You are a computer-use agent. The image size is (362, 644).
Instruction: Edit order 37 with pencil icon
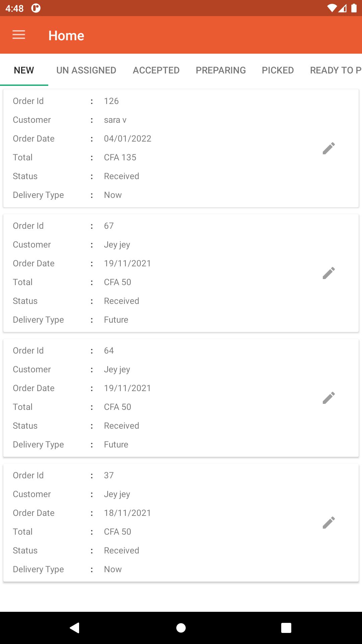click(x=328, y=523)
